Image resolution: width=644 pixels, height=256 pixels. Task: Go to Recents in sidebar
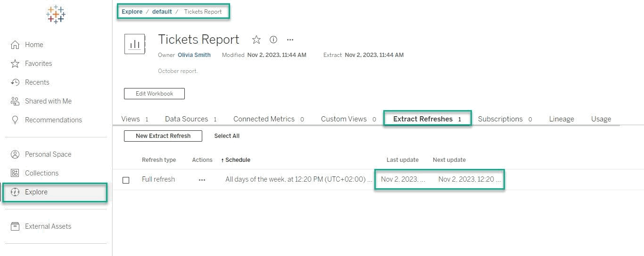click(x=37, y=82)
